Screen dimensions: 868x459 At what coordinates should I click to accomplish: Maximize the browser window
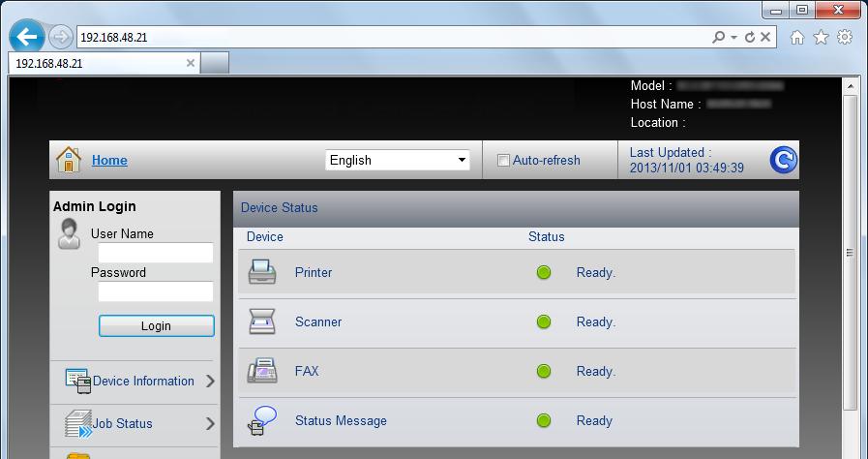pyautogui.click(x=802, y=10)
